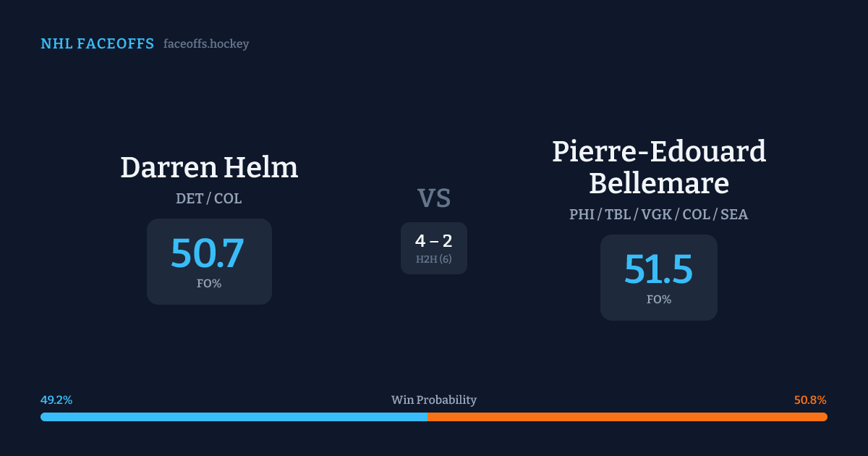Image resolution: width=868 pixels, height=456 pixels.
Task: Click the FO% label under 51.5
Action: pos(658,300)
